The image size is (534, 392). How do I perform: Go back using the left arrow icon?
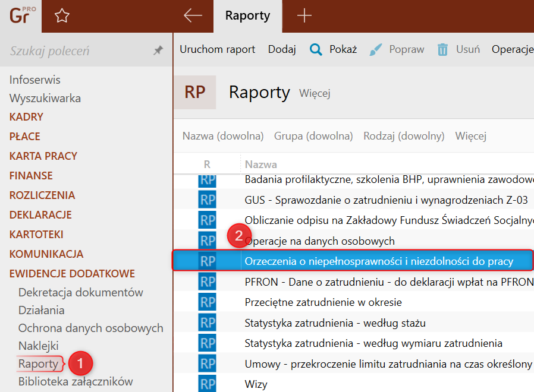point(193,15)
